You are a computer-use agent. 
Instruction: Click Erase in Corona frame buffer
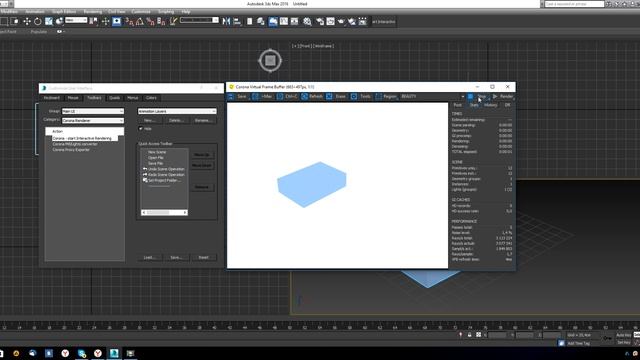click(336, 96)
